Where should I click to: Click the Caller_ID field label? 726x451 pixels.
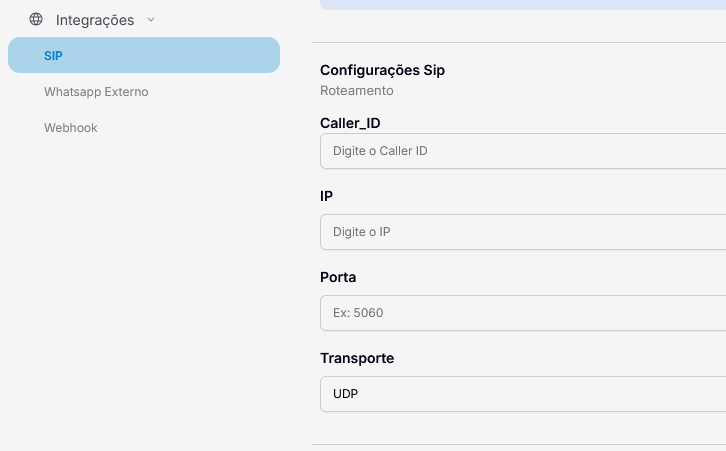(350, 123)
